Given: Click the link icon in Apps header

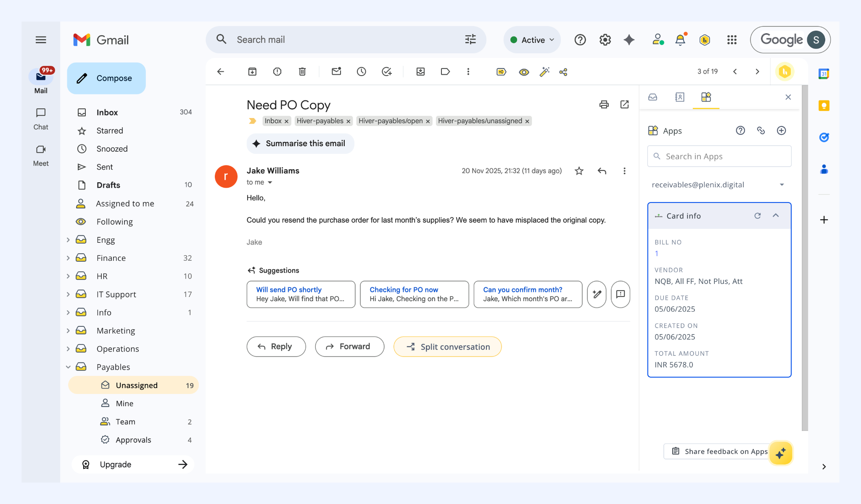Looking at the screenshot, I should (x=761, y=130).
